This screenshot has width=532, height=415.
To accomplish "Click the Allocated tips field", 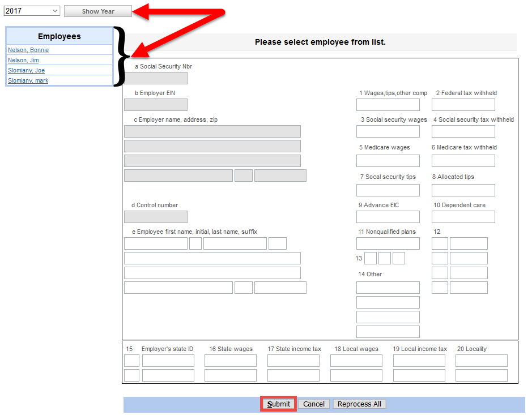I will click(x=463, y=190).
